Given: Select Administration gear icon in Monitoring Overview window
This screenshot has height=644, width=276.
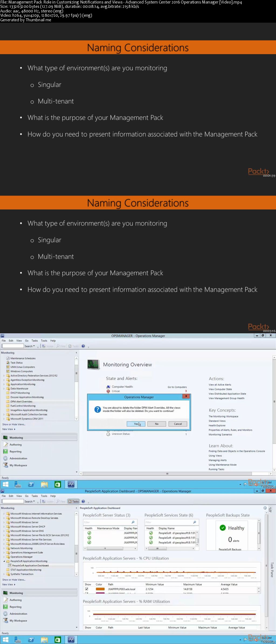Looking at the screenshot, I should tap(5, 458).
